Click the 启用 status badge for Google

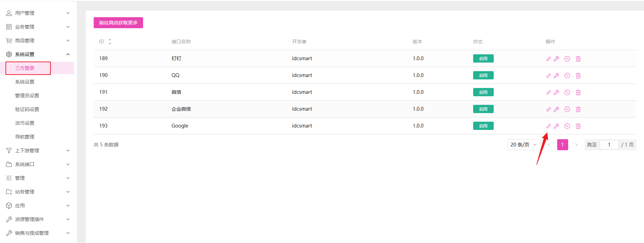click(483, 126)
